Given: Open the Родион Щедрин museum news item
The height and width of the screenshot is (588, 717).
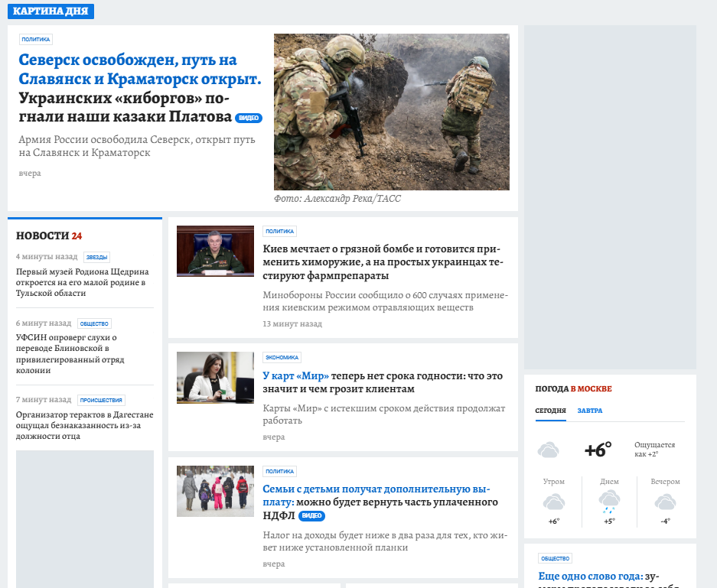Looking at the screenshot, I should tap(82, 282).
